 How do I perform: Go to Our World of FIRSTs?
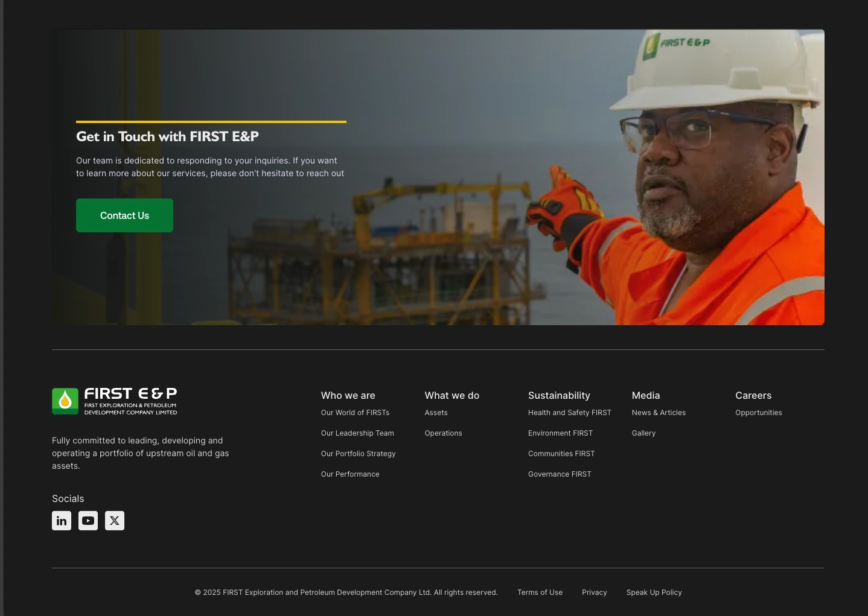355,413
